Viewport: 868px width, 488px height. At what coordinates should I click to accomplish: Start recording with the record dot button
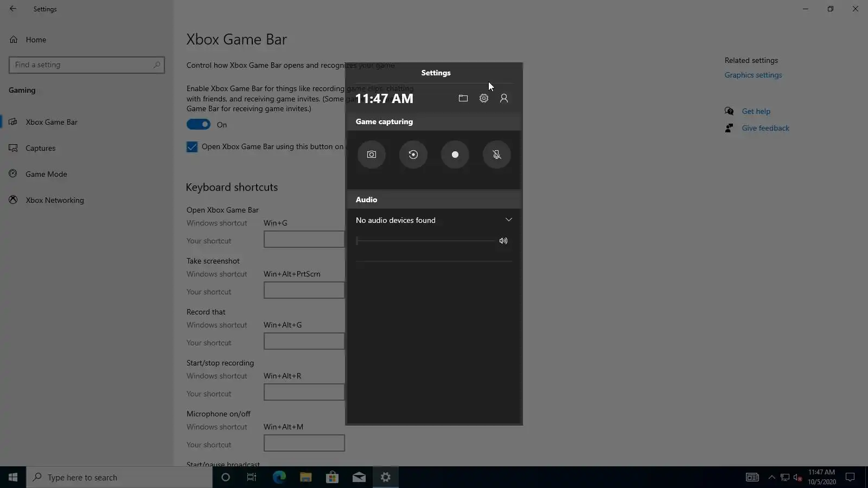[x=455, y=155]
